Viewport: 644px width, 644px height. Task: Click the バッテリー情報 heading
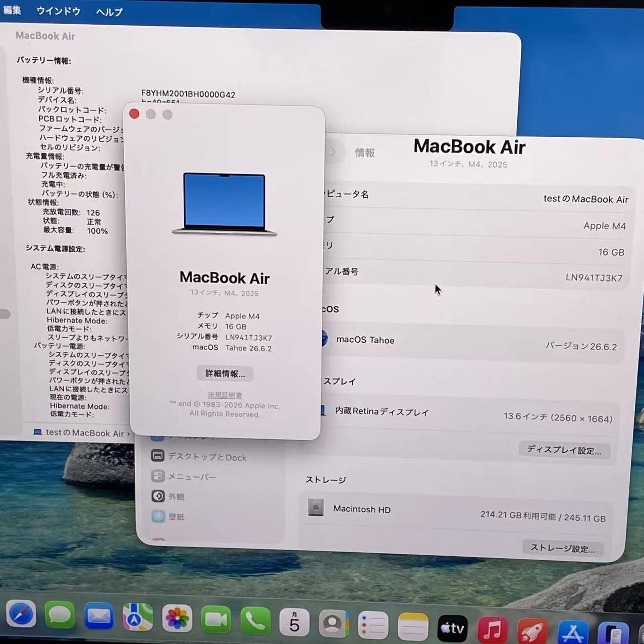pyautogui.click(x=44, y=60)
